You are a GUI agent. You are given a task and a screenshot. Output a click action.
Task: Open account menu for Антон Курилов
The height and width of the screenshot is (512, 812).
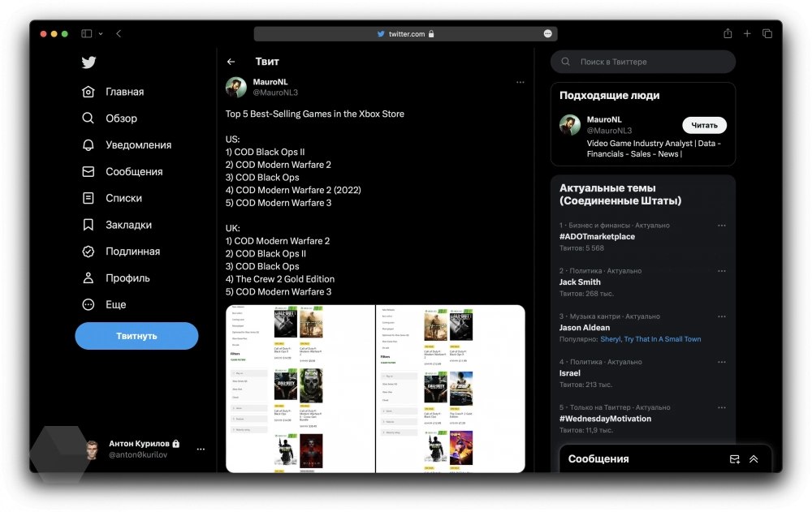(201, 449)
